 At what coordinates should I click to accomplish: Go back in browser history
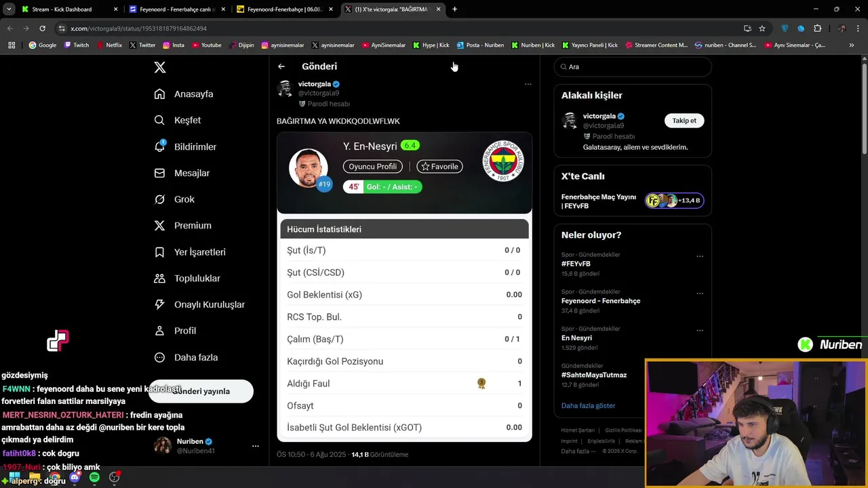click(9, 28)
